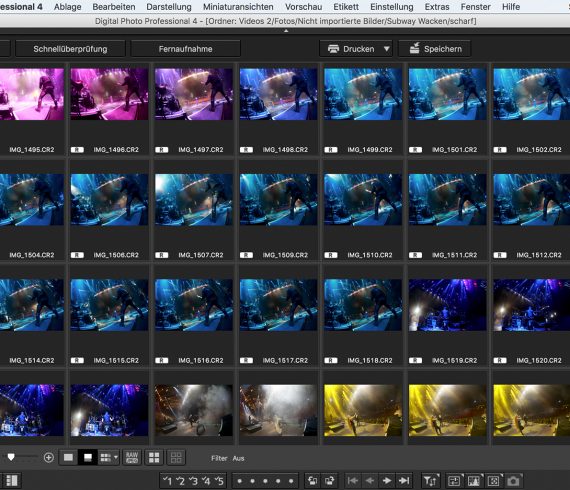Screen dimensions: 570x490
Task: Set a one-star rating using first dot
Action: click(240, 481)
